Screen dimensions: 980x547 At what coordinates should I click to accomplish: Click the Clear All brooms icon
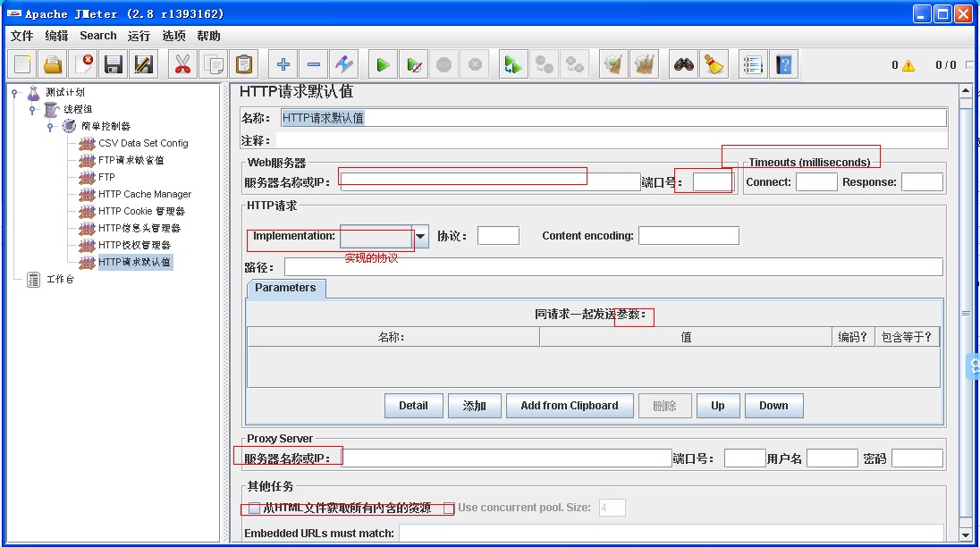(x=645, y=64)
